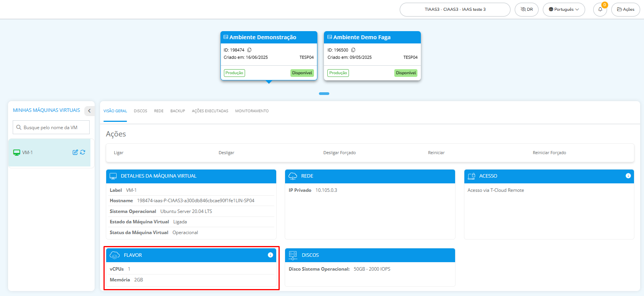Switch to the Discos tab
Viewport: 644px width, 296px height.
pos(140,111)
